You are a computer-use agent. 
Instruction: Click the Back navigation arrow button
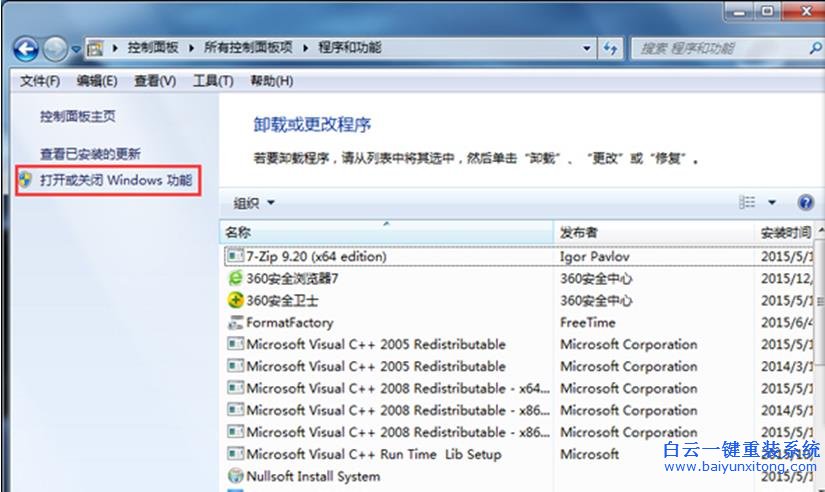[25, 49]
